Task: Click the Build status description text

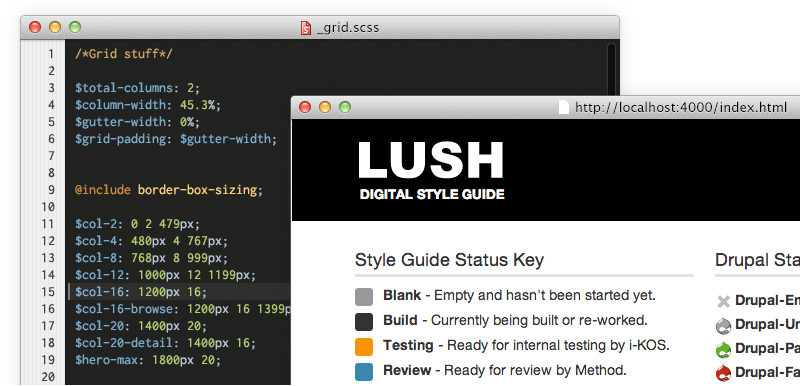Action: pyautogui.click(x=515, y=320)
